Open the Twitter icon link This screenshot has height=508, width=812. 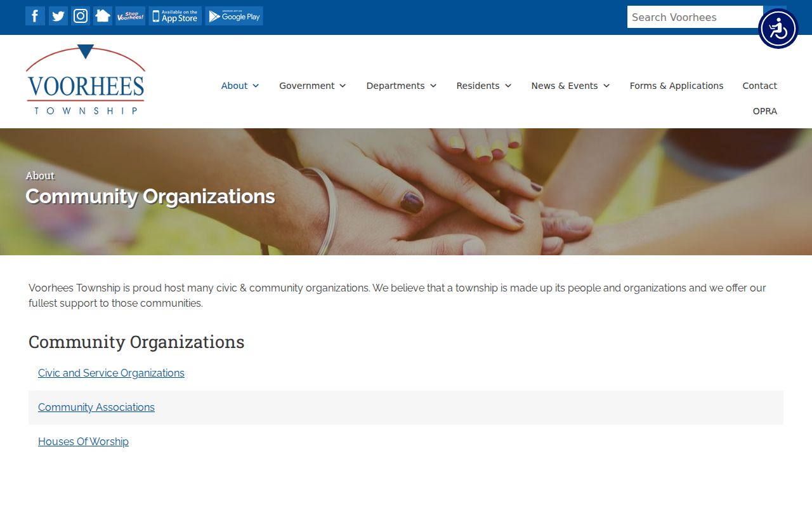(x=58, y=16)
